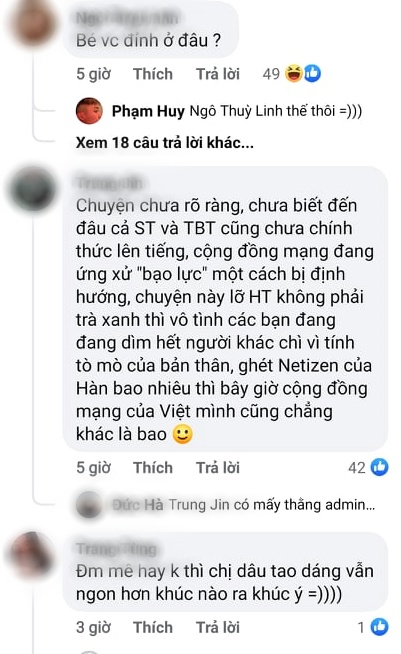The image size is (401, 654).
Task: Click the like reaction icon next to 42
Action: (380, 467)
